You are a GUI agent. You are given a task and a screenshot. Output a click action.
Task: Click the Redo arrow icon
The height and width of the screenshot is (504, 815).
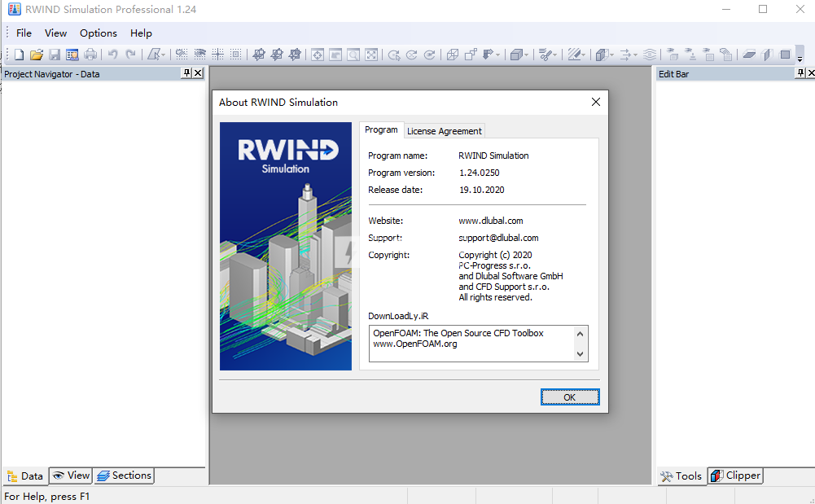tap(131, 54)
